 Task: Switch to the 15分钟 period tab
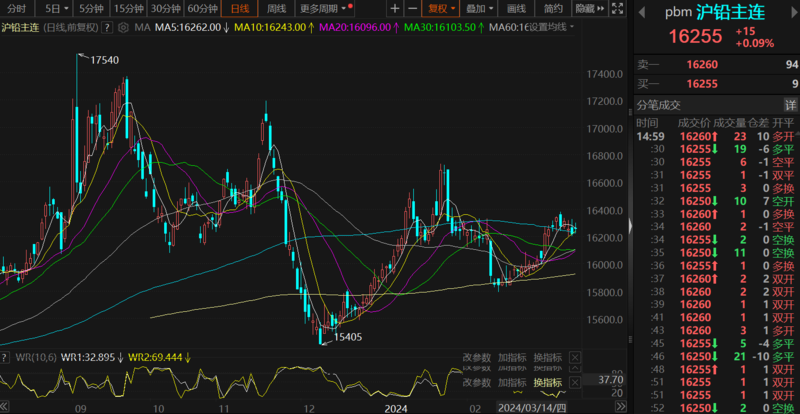click(x=128, y=8)
